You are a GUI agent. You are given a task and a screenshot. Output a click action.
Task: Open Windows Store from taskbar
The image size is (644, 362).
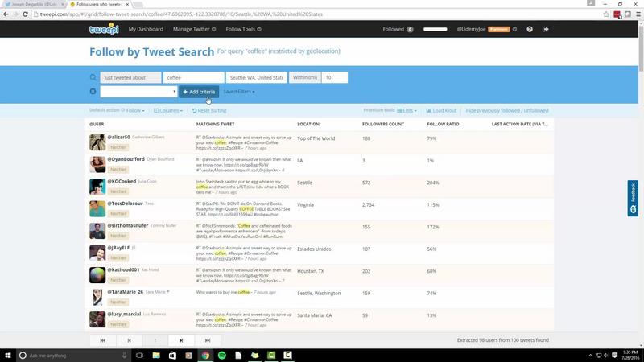click(172, 356)
